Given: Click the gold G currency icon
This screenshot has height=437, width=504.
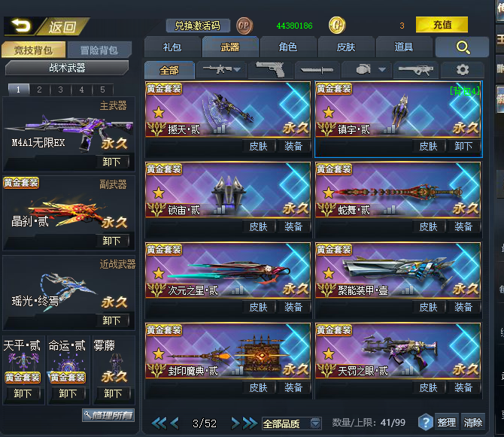Looking at the screenshot, I should (337, 25).
